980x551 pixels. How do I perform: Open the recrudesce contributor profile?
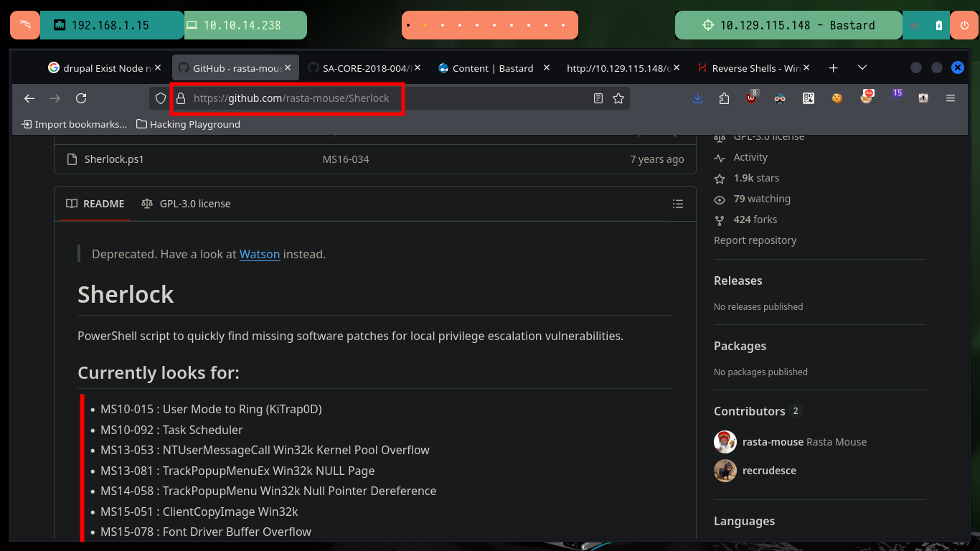pos(769,471)
